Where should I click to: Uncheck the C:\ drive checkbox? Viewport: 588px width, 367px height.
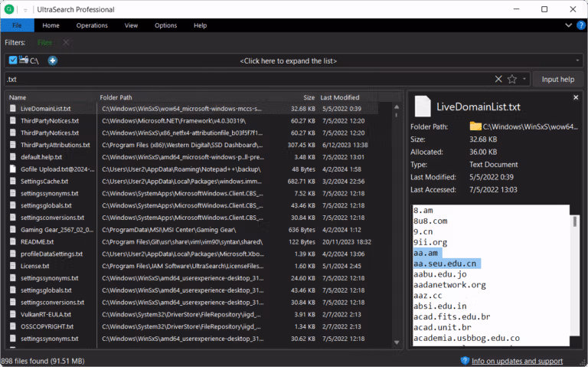(x=13, y=60)
